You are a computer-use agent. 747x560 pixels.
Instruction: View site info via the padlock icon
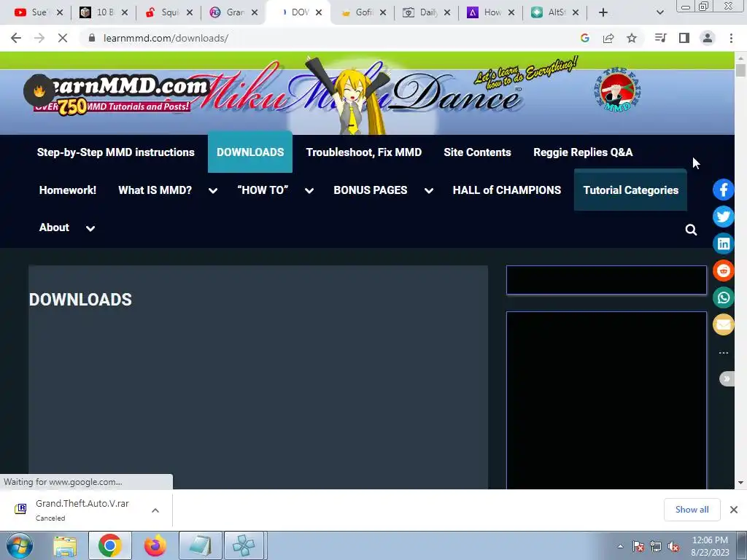point(92,38)
